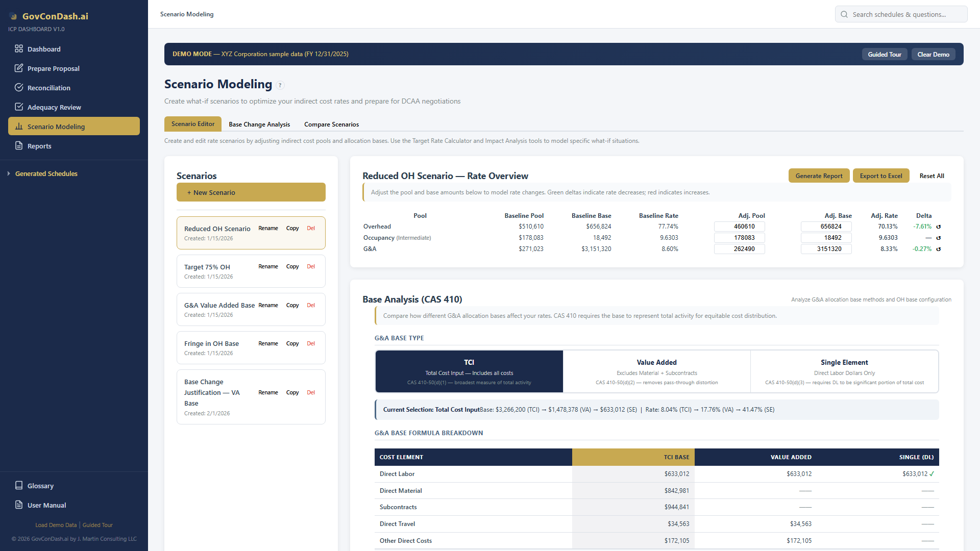Image resolution: width=980 pixels, height=551 pixels.
Task: Delete the Target 75% OH scenario
Action: 311,267
